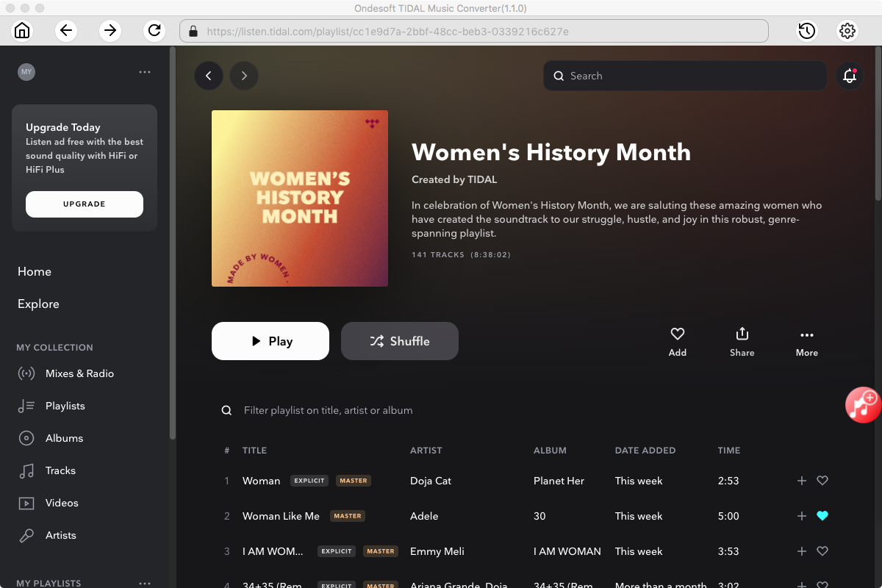
Task: Open the settings gear icon
Action: click(847, 31)
